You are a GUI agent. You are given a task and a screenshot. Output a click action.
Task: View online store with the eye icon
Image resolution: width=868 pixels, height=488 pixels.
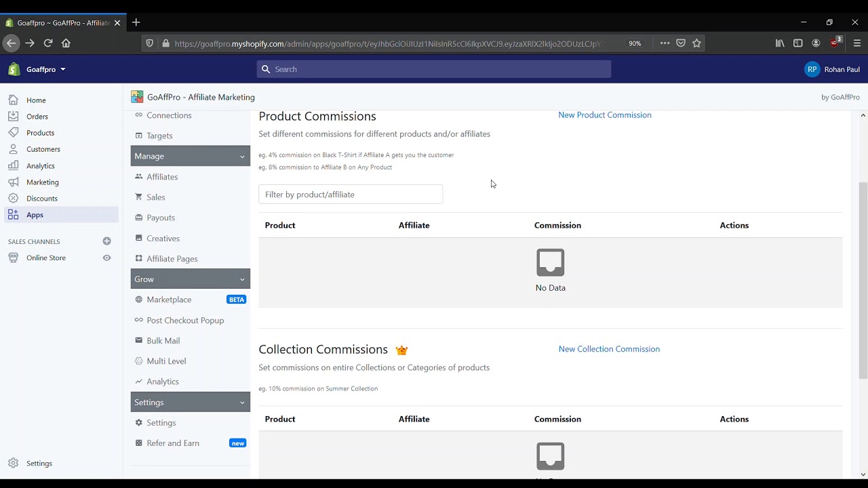pyautogui.click(x=106, y=258)
